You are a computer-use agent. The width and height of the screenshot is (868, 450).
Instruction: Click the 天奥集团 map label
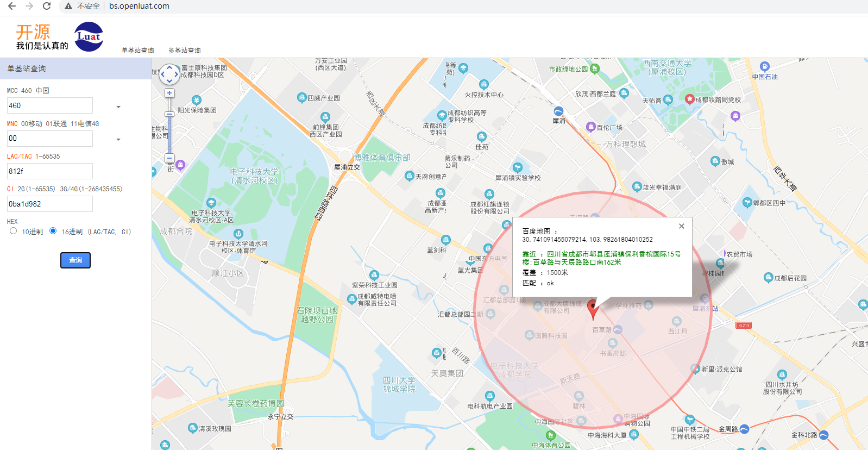click(x=447, y=373)
